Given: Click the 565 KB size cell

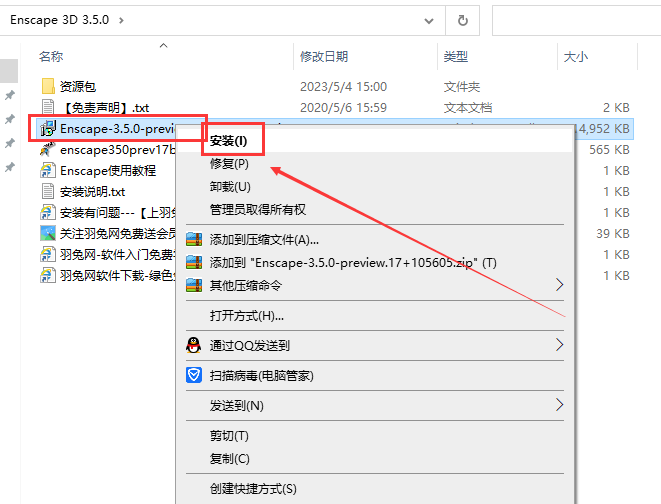Looking at the screenshot, I should click(x=609, y=150).
